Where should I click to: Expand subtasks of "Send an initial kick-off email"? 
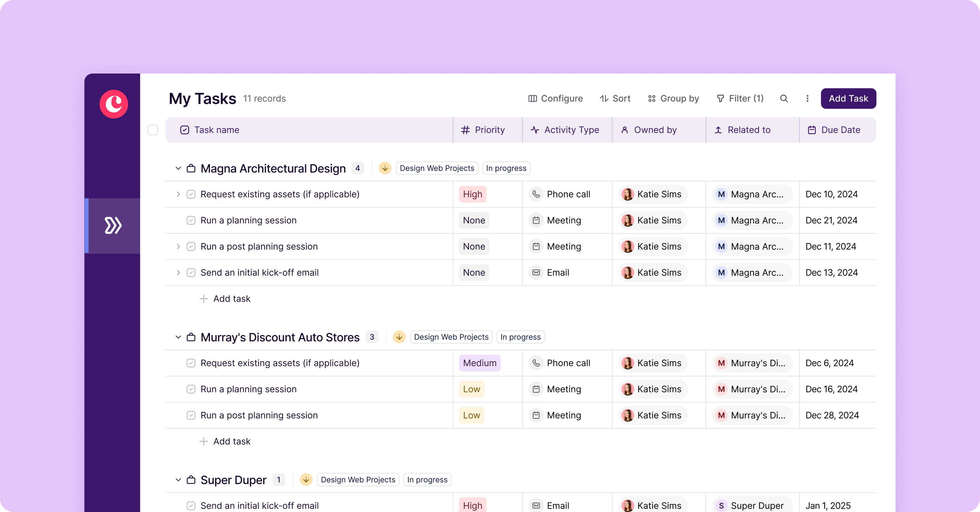[178, 273]
